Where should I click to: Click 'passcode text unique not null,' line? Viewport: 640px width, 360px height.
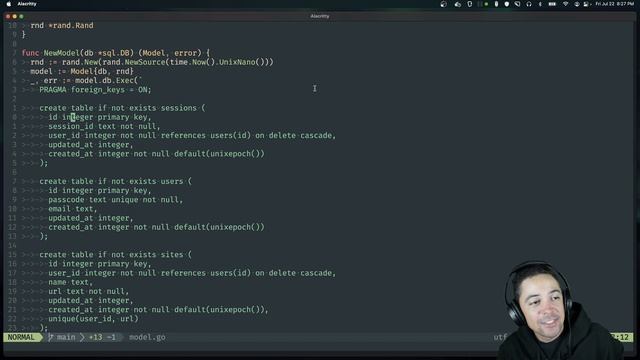click(x=116, y=200)
